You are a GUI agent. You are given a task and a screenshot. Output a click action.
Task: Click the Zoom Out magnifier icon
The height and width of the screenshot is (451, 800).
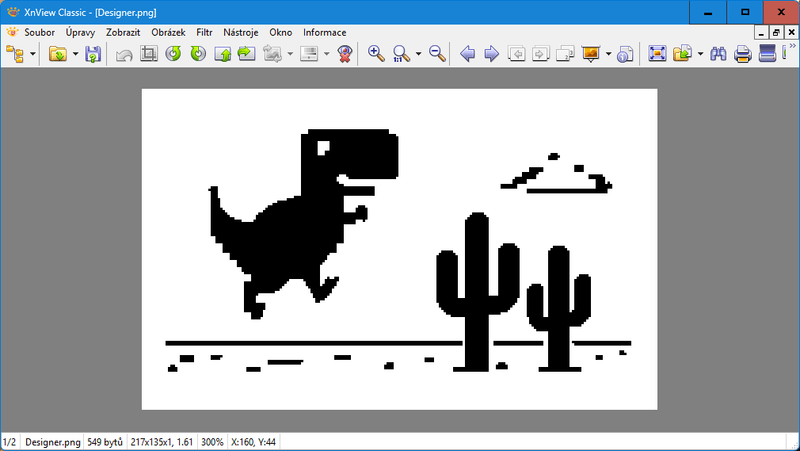tap(437, 54)
